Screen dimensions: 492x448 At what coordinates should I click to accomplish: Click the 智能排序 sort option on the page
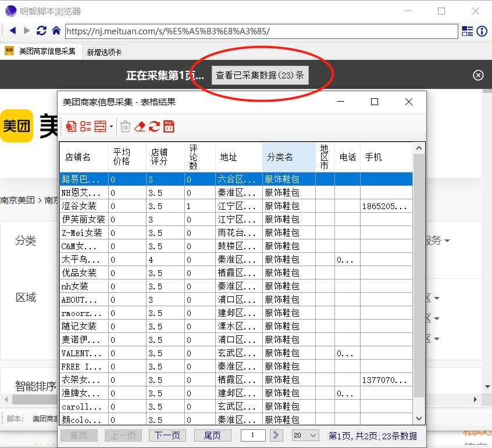click(36, 386)
